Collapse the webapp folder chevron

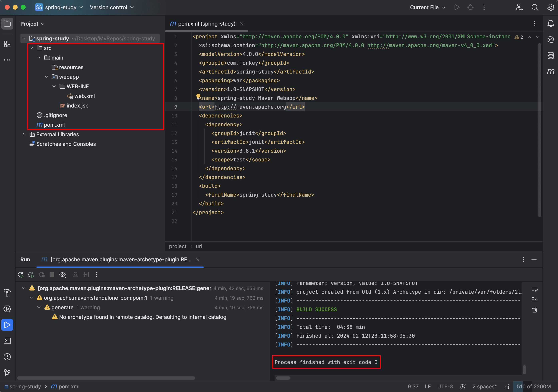[46, 77]
